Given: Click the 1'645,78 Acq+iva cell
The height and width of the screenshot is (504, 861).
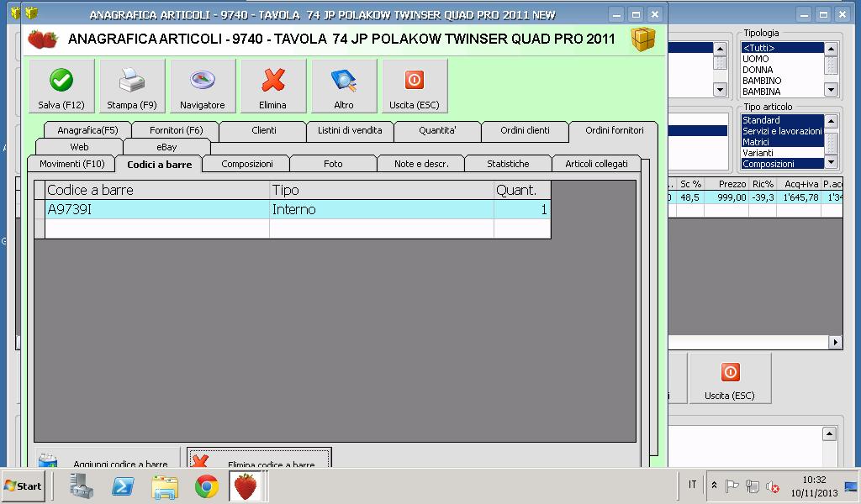Looking at the screenshot, I should 799,197.
